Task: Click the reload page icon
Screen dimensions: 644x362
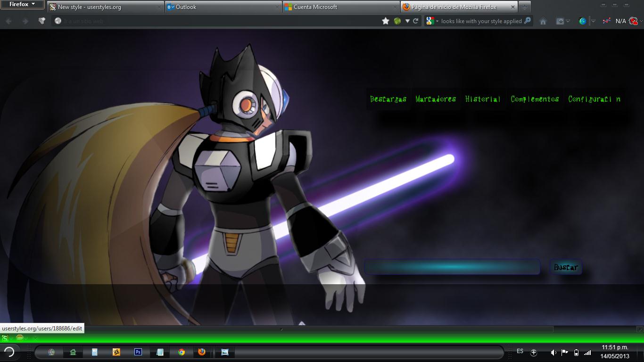Action: (x=415, y=21)
